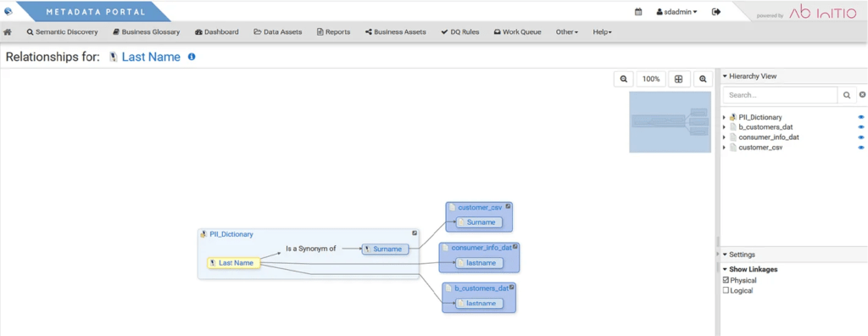Screen dimensions: 868x336
Task: Zoom out the relationship diagram
Action: 623,79
